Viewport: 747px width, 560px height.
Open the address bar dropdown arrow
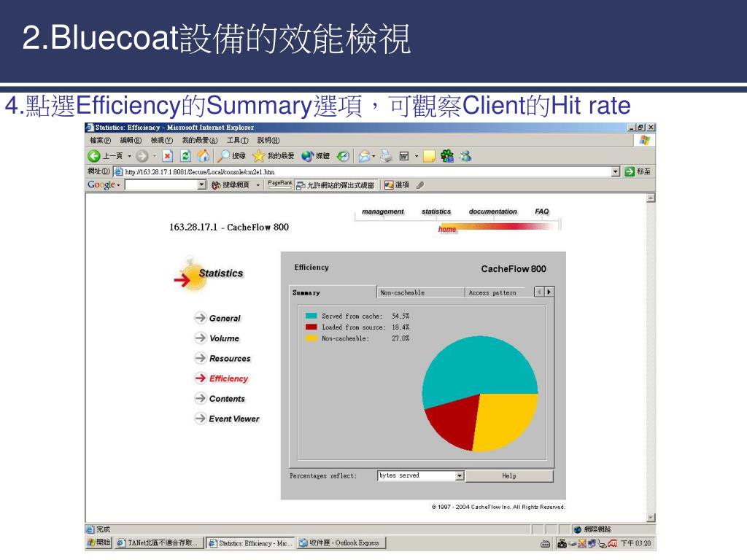616,171
